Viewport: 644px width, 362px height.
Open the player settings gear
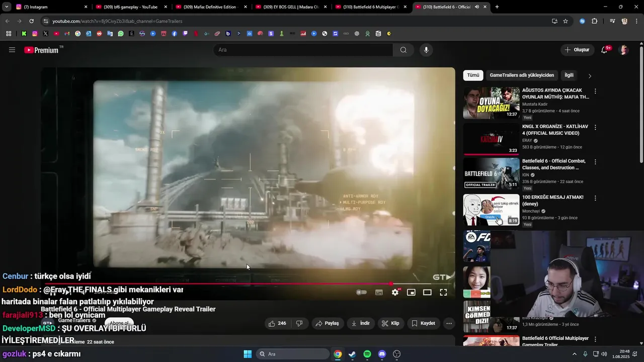pyautogui.click(x=395, y=292)
